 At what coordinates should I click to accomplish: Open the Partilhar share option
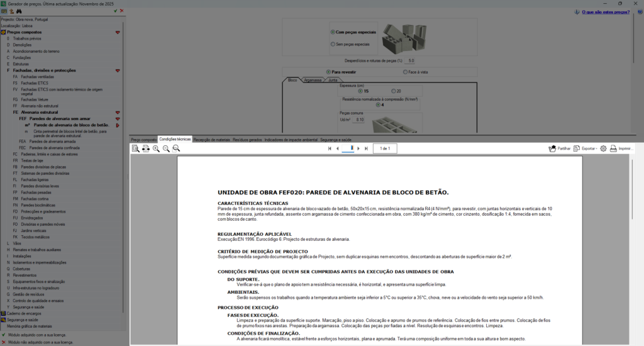point(559,148)
